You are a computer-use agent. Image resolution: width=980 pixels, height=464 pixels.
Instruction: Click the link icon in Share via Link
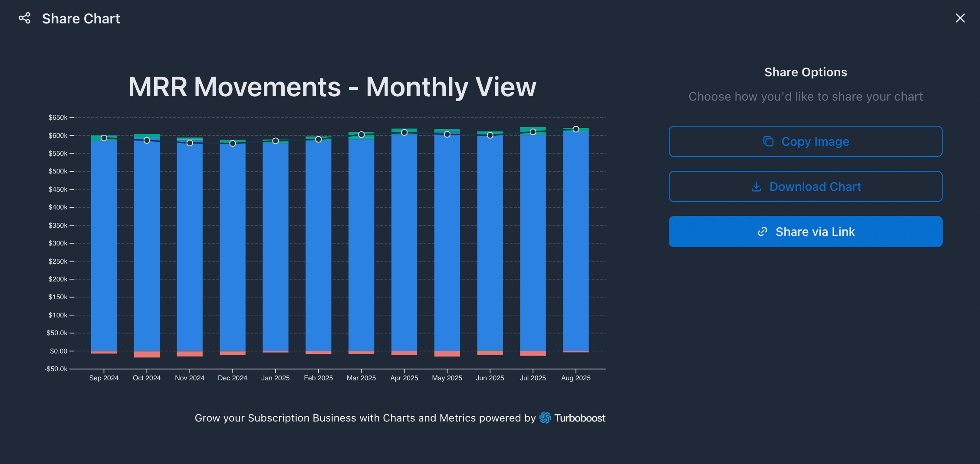(x=763, y=232)
